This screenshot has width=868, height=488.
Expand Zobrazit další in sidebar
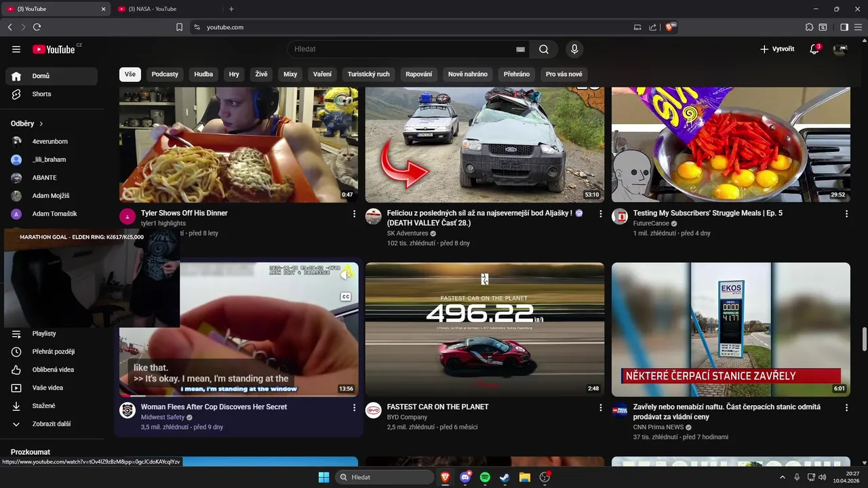pyautogui.click(x=52, y=424)
